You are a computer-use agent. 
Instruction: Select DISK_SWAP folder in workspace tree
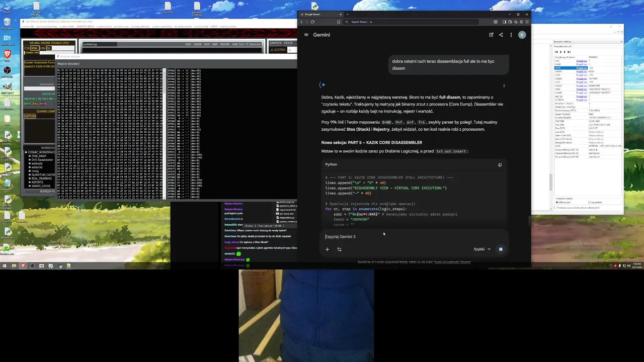(39, 156)
